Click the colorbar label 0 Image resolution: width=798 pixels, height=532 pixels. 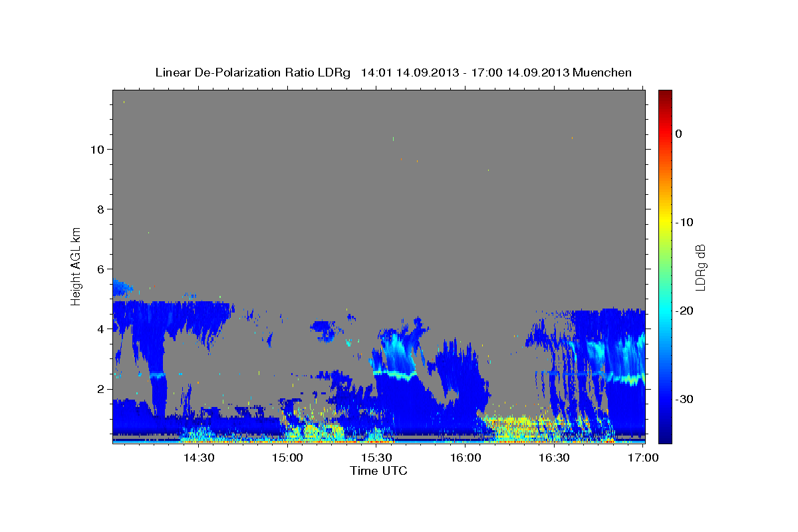pyautogui.click(x=679, y=134)
